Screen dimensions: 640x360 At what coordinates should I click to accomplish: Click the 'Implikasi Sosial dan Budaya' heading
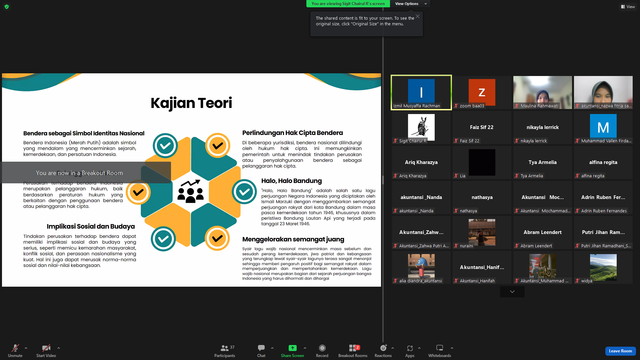point(91,226)
